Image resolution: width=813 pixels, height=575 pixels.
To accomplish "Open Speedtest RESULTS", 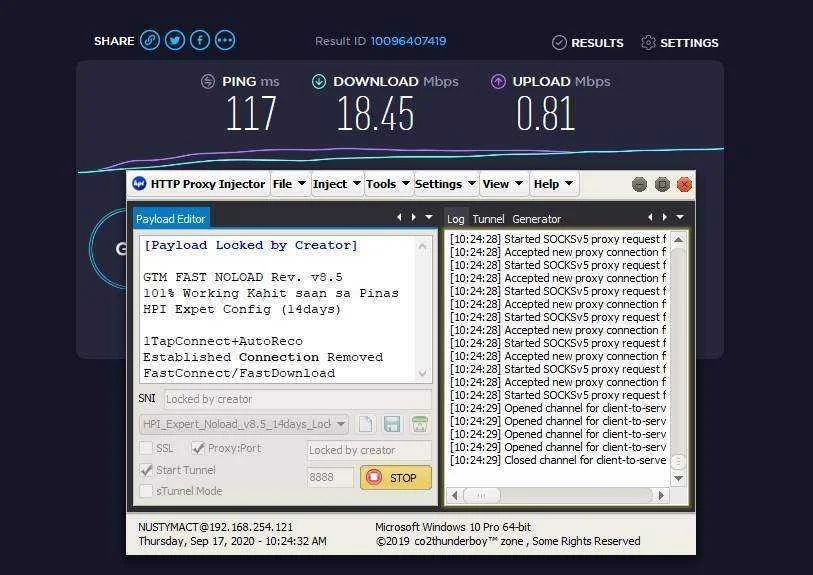I will [588, 43].
